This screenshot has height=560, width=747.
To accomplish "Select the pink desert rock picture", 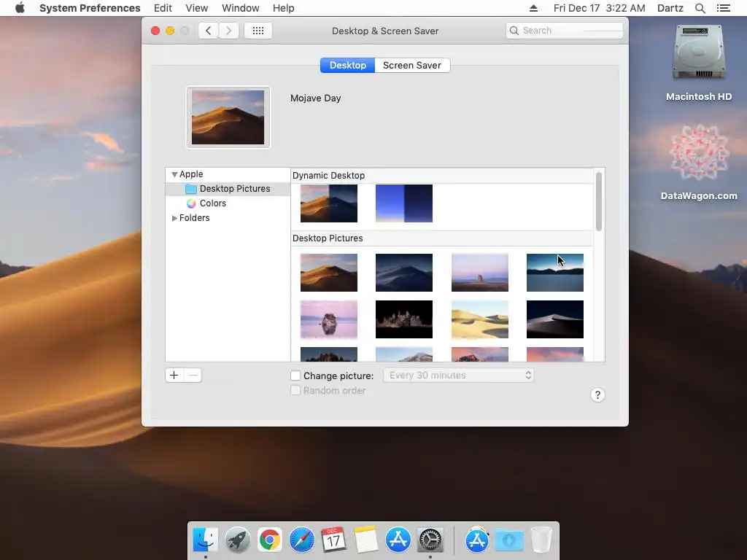I will click(480, 273).
